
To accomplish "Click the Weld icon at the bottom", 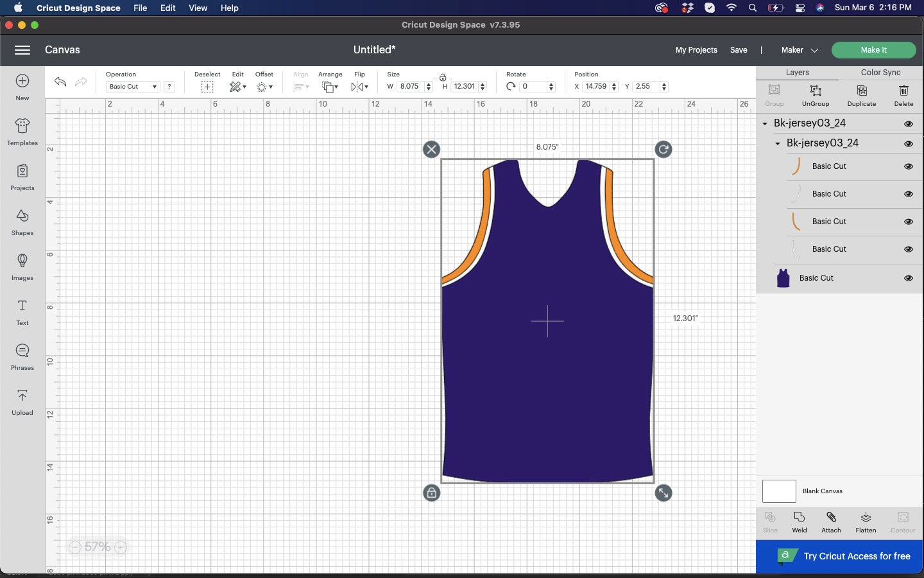I will click(799, 521).
